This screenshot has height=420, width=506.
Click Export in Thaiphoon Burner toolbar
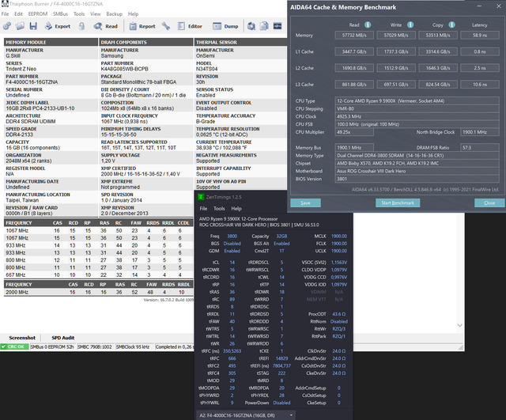(x=58, y=26)
